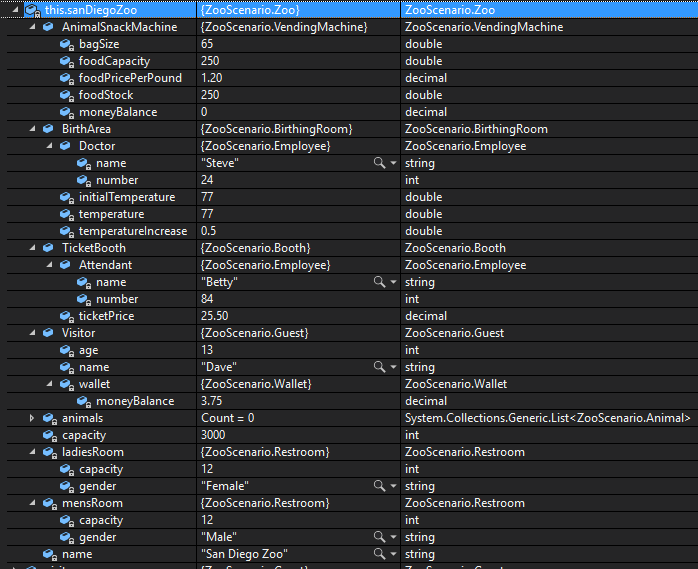Open visualizer dropdown beside "Dave"
Screen dimensions: 698x569
pos(394,367)
